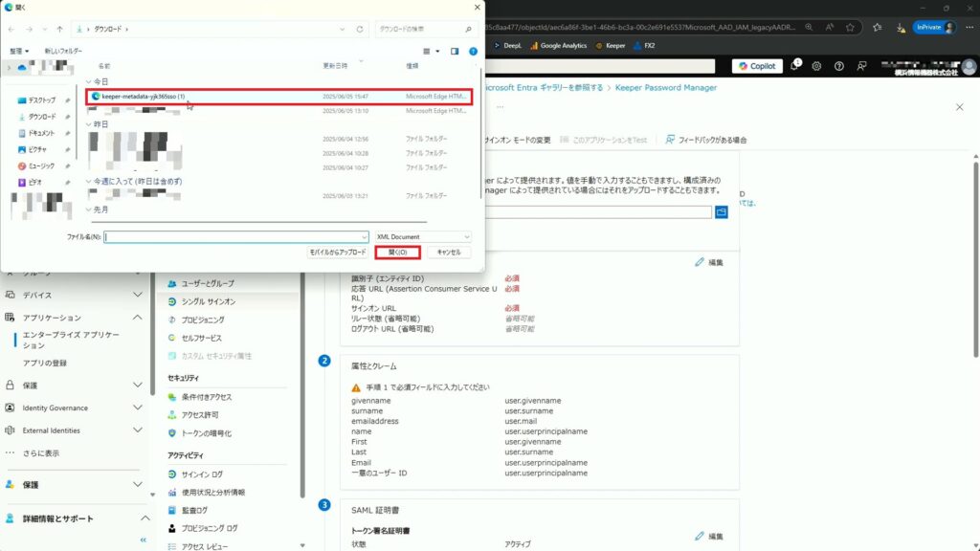980x551 pixels.
Task: Sort file list by 名前 column header
Action: point(104,66)
